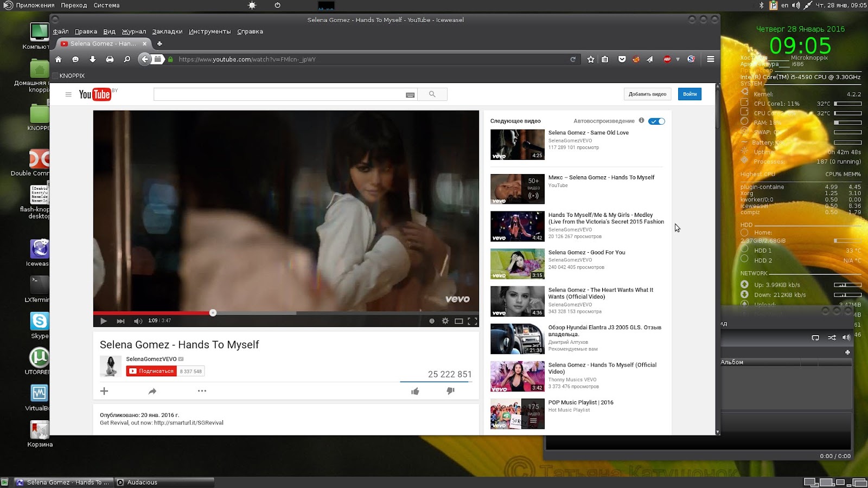The height and width of the screenshot is (488, 868).
Task: Close the Selena Gomez tab
Action: (145, 43)
